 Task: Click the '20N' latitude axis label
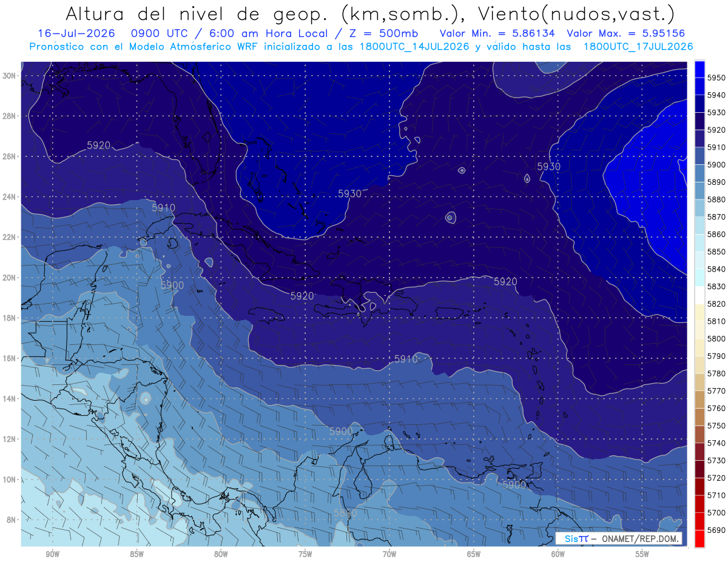coord(9,278)
